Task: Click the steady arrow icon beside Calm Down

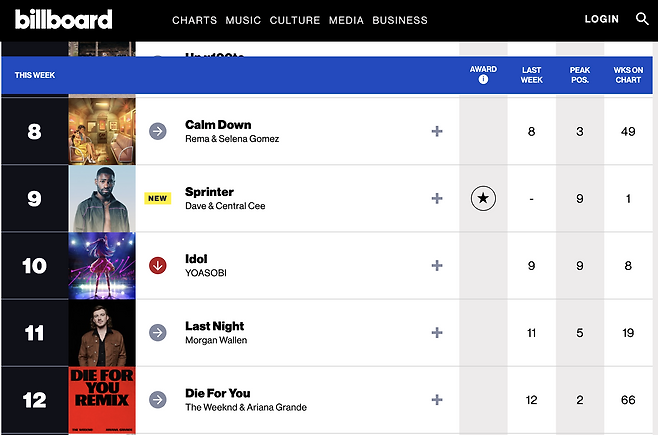Action: [x=157, y=131]
